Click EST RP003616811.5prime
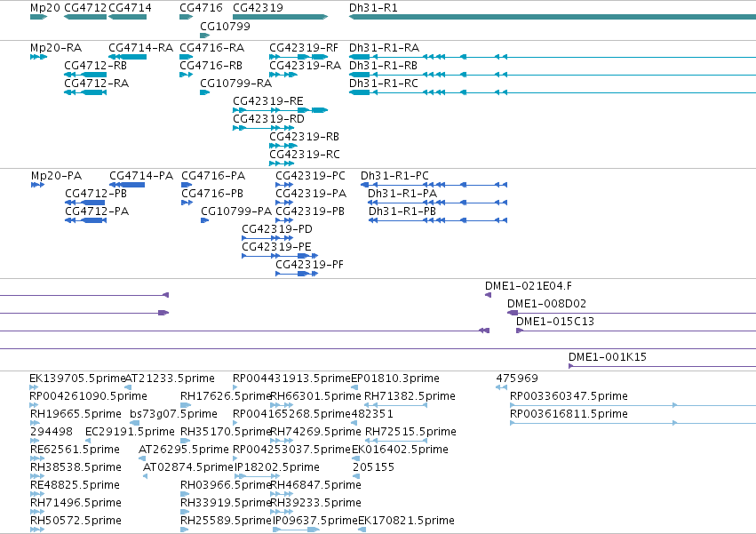The width and height of the screenshot is (756, 534). [x=569, y=414]
